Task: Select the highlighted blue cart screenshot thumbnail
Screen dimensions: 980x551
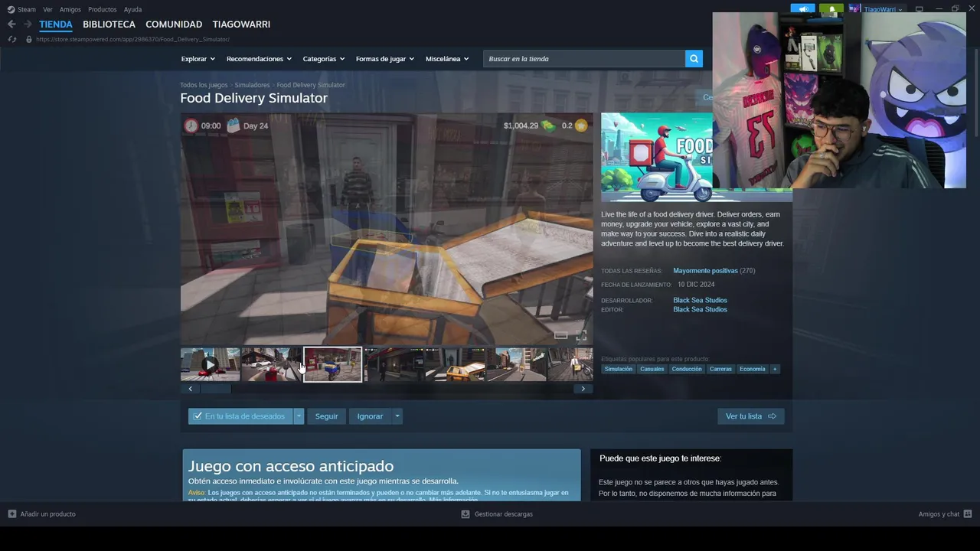Action: coord(332,364)
